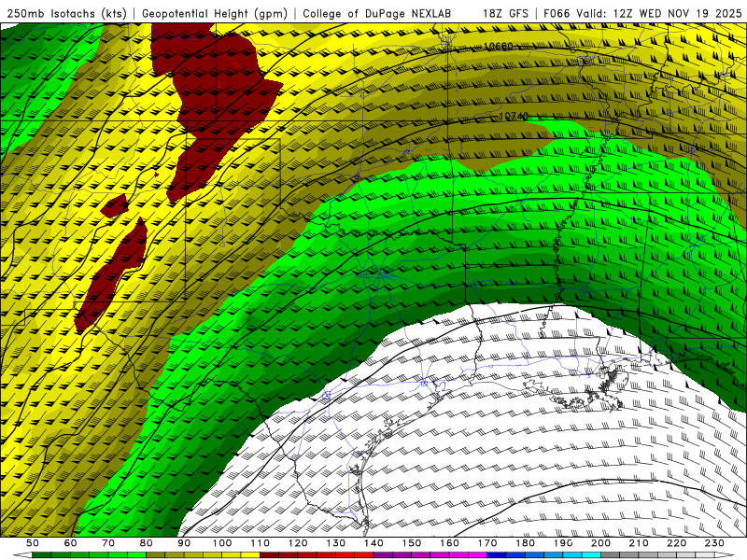Select the dark gray colorbar segment starting at 200
This screenshot has width=747, height=560.
click(611, 554)
